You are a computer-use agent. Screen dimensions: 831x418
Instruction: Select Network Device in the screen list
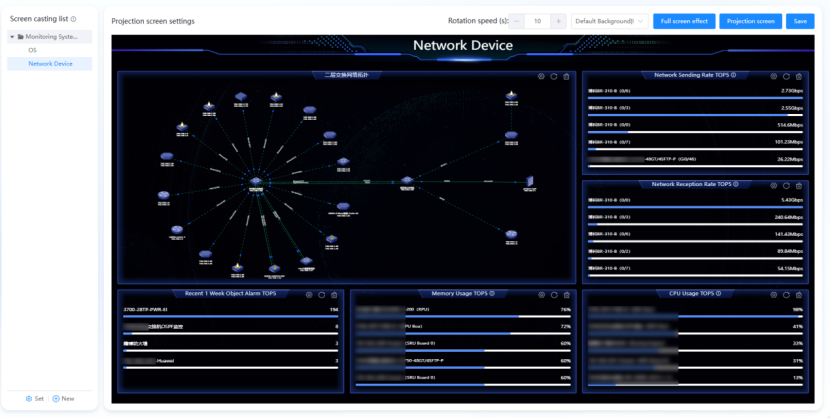[x=50, y=64]
